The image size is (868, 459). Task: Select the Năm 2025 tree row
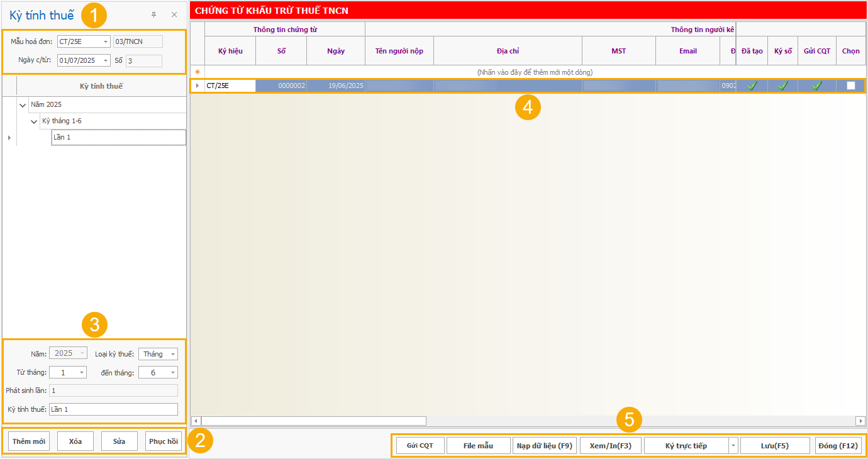[108, 104]
